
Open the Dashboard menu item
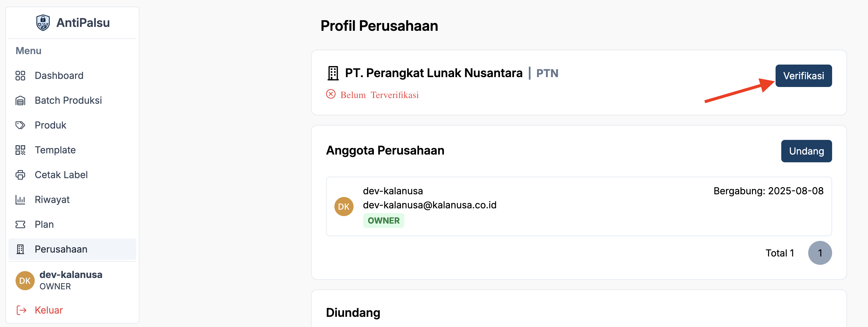59,75
